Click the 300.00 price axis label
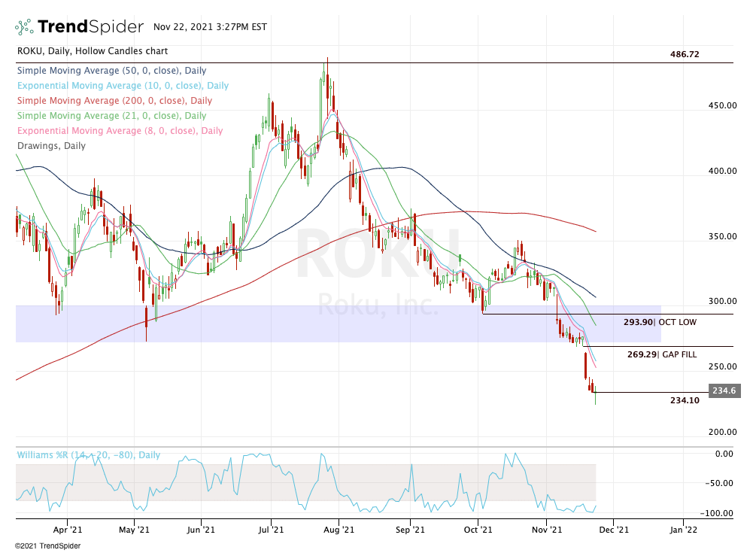Image resolution: width=756 pixels, height=553 pixels. [x=722, y=302]
